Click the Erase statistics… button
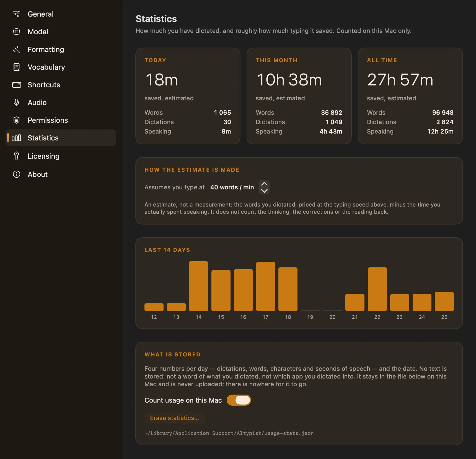476x459 pixels. (174, 418)
